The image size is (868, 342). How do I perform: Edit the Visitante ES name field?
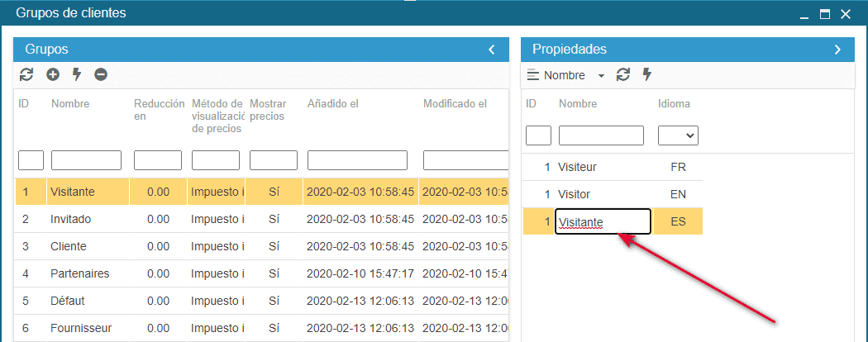point(603,221)
